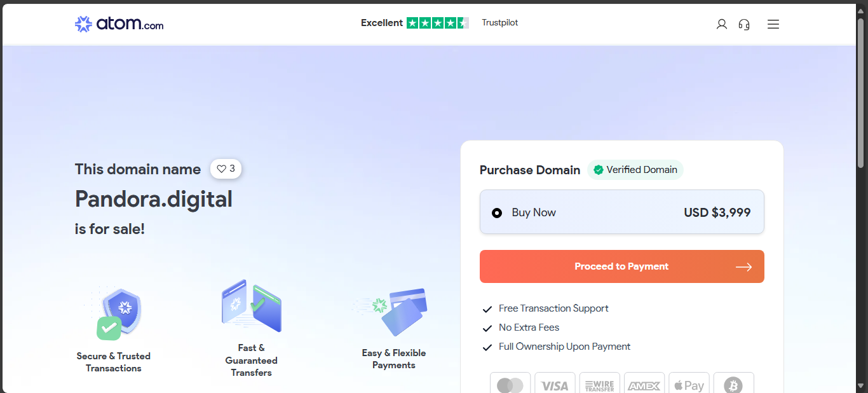This screenshot has width=868, height=393.
Task: Select the Buy Now radio button
Action: [x=497, y=213]
